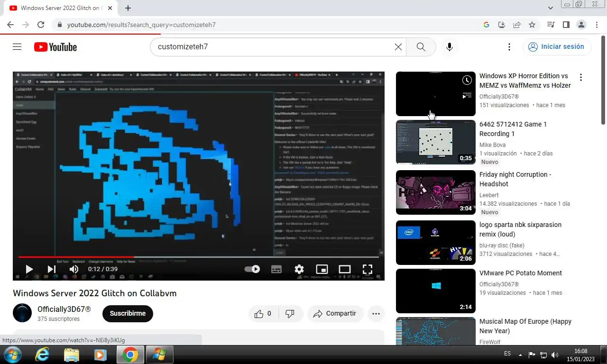Image resolution: width=607 pixels, height=364 pixels.
Task: Switch to theater mode
Action: tap(345, 269)
